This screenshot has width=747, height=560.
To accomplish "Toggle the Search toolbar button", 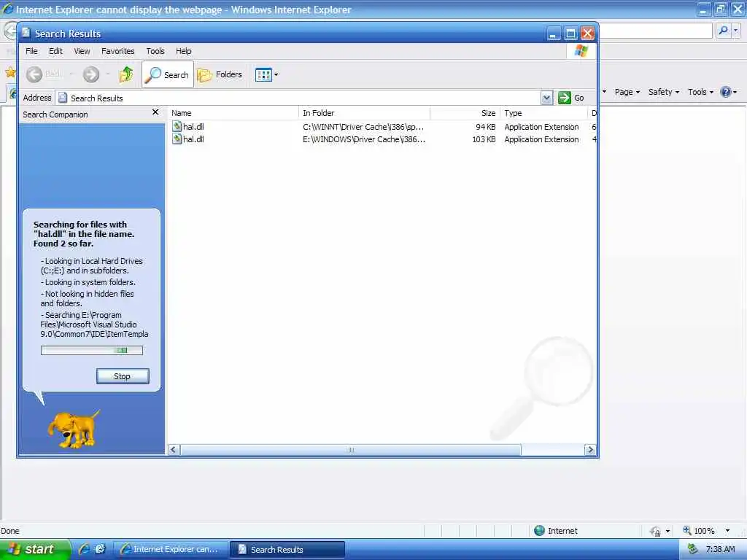I will coord(168,74).
